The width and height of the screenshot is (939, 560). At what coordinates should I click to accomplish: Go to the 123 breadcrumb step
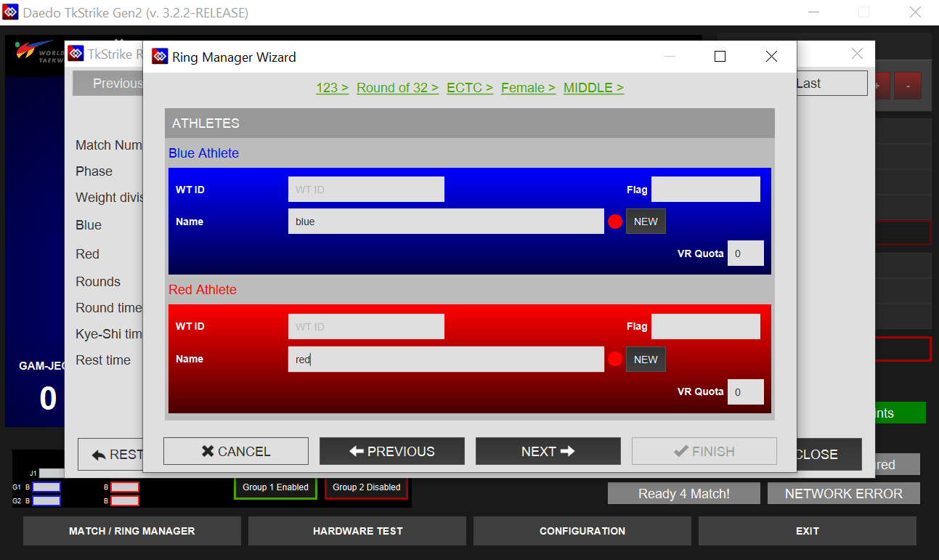332,88
